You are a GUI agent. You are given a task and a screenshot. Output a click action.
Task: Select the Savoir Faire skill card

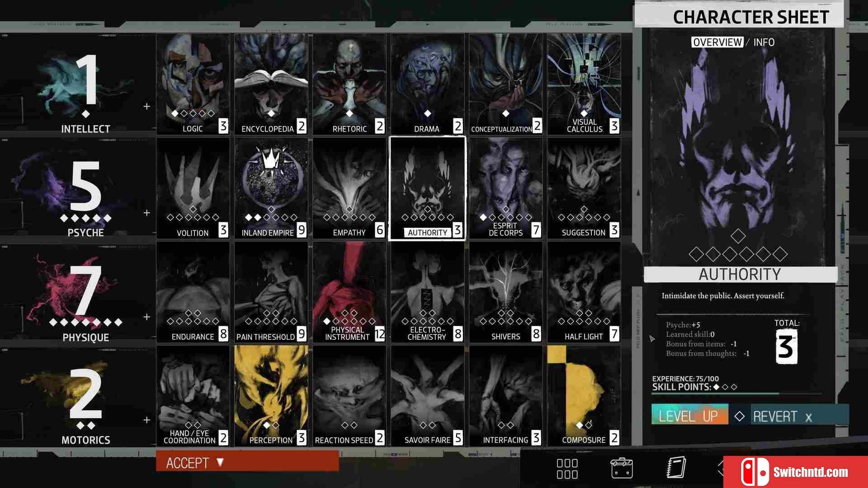point(428,396)
